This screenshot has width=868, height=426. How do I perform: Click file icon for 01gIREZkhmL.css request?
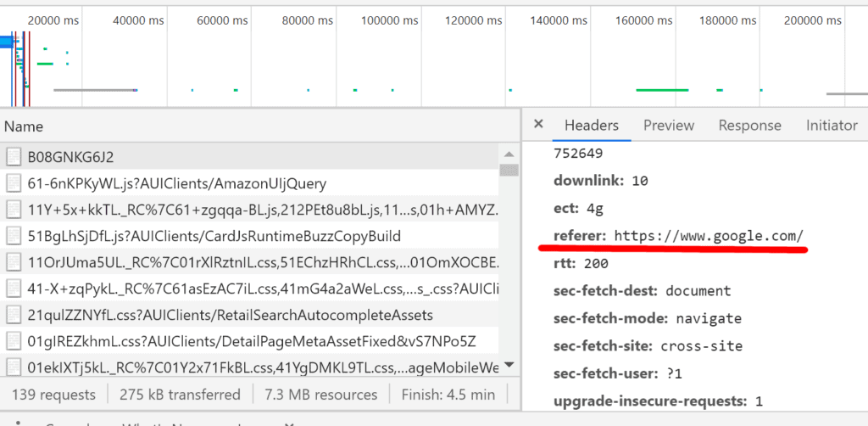tap(14, 341)
